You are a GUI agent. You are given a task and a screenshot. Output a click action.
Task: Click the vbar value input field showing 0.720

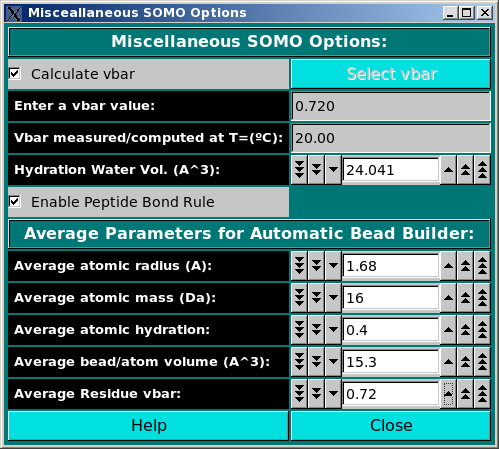click(x=391, y=106)
